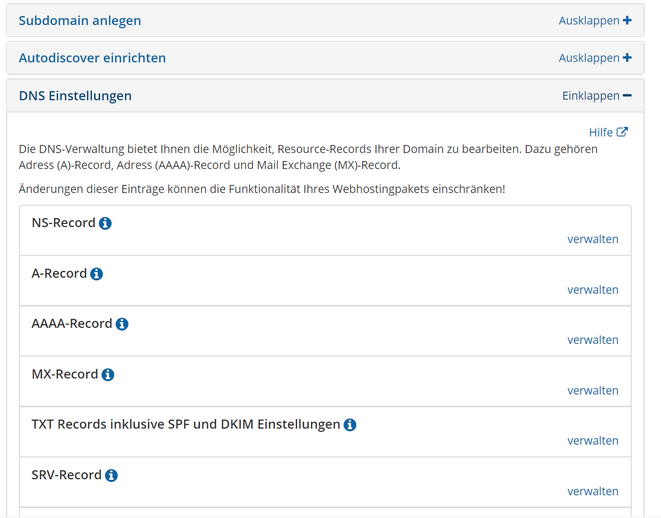This screenshot has width=661, height=518.
Task: Manage the A-Record via verwalten link
Action: tap(593, 290)
